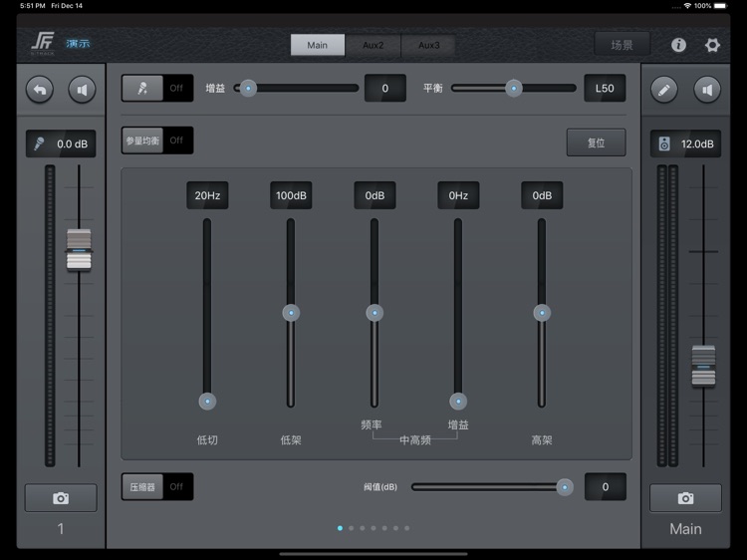Click the channel 1 volume fader
This screenshot has width=747, height=560.
tap(79, 250)
